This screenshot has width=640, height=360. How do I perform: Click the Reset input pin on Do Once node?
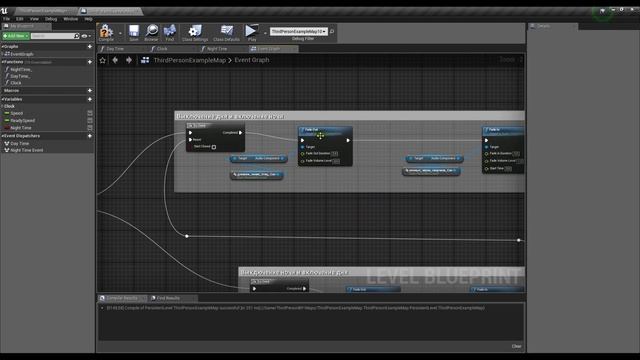pyautogui.click(x=190, y=140)
